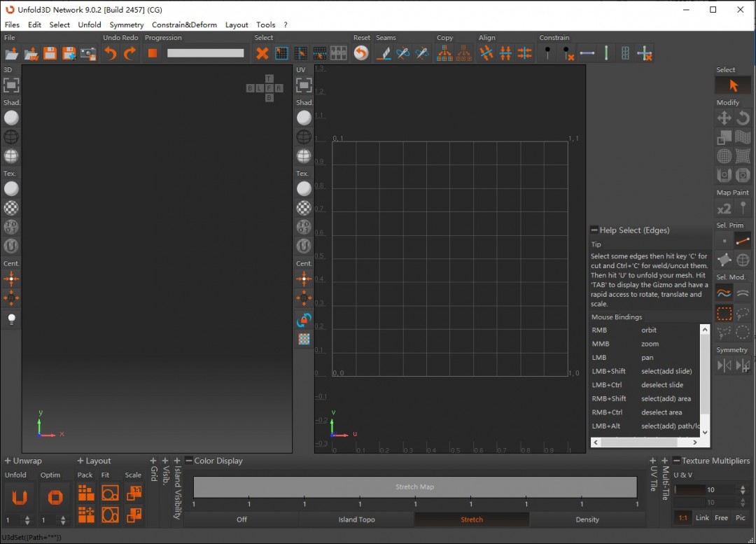This screenshot has height=544, width=756.
Task: Click the first Align crossed-arrows icon
Action: pos(486,53)
